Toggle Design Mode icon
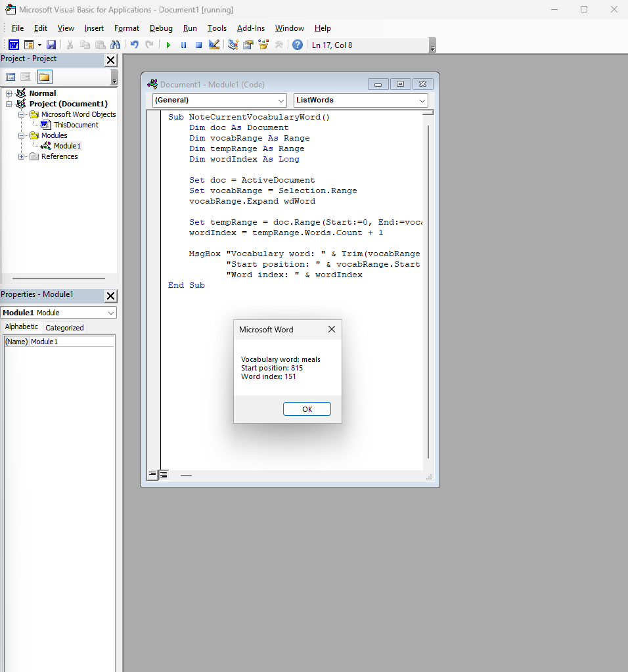This screenshot has width=628, height=672. click(x=214, y=45)
